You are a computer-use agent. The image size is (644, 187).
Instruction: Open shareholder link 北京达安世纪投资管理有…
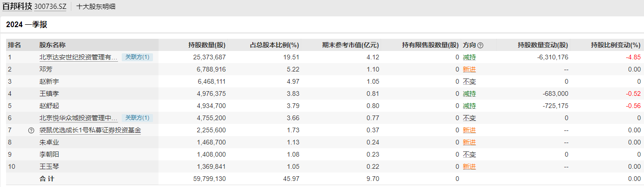pos(78,58)
